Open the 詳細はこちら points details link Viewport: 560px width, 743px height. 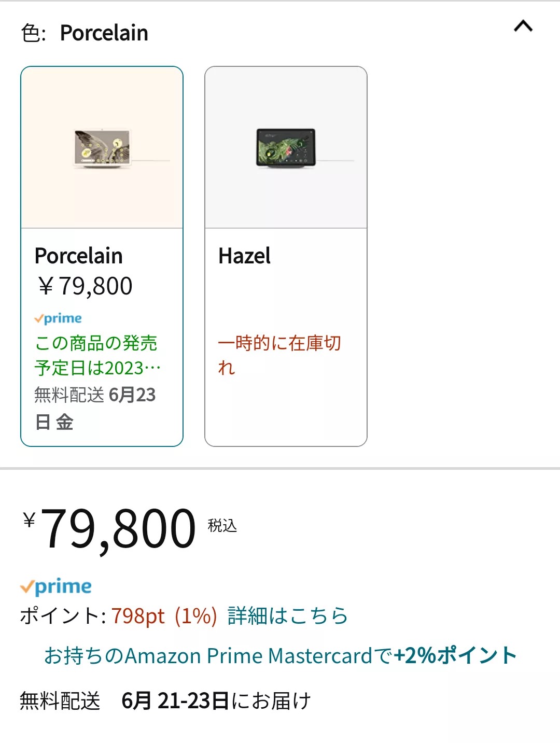288,616
